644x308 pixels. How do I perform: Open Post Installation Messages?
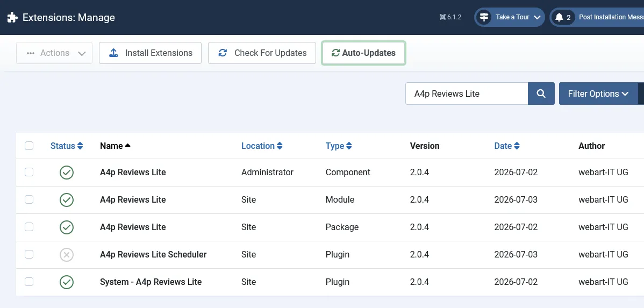[598, 17]
